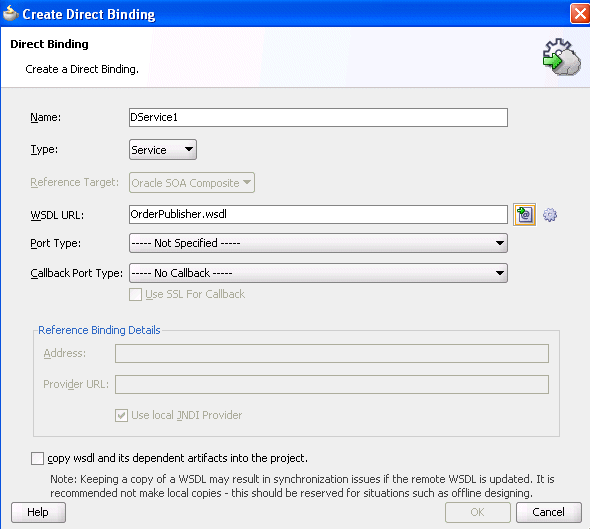Close the Create Direct Binding dialog

click(580, 14)
